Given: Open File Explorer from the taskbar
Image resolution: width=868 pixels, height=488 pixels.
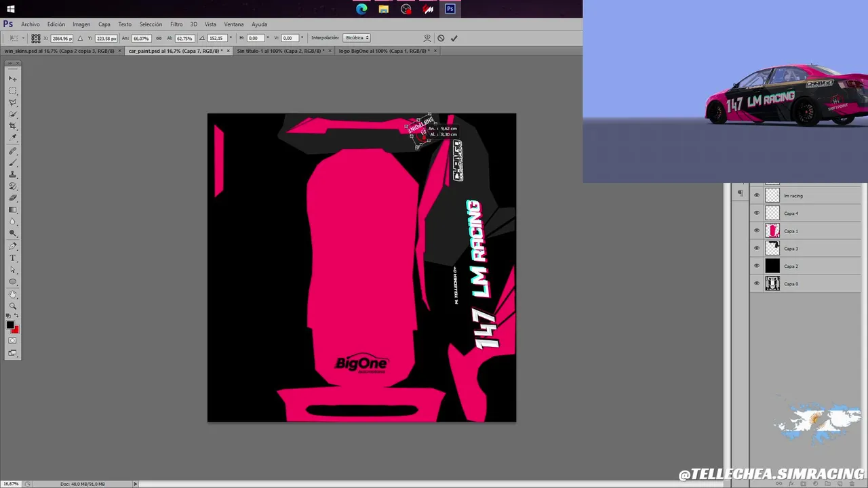Looking at the screenshot, I should (x=384, y=9).
